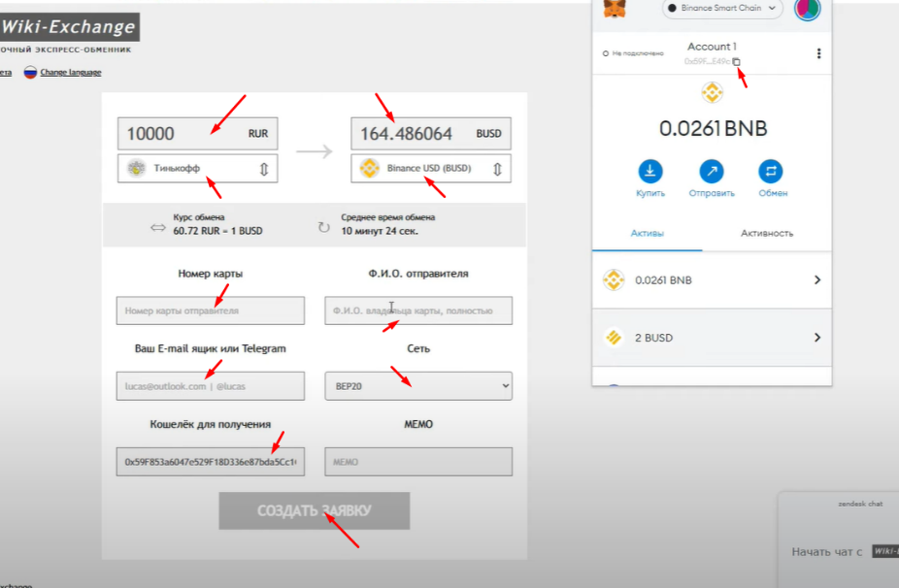Open the 0.0261 BNB asset row
Viewport: 899px width, 588px height.
coord(712,280)
